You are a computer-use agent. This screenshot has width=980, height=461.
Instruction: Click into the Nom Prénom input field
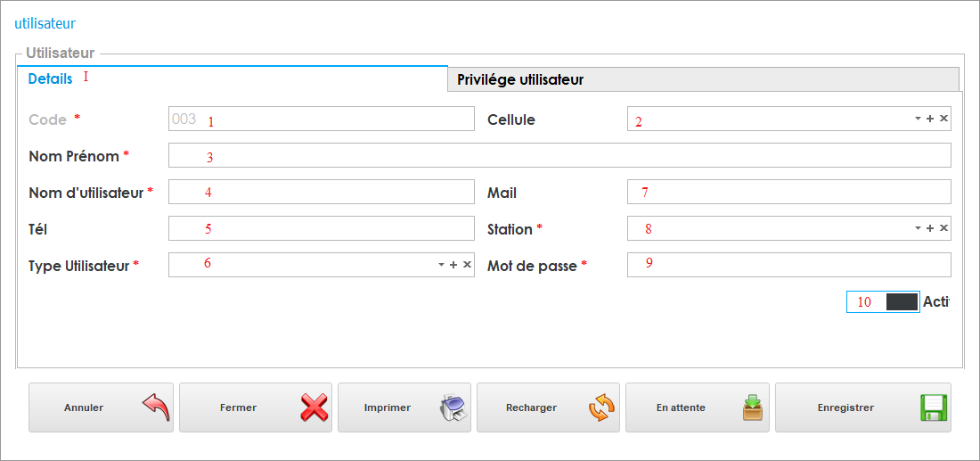pos(559,156)
